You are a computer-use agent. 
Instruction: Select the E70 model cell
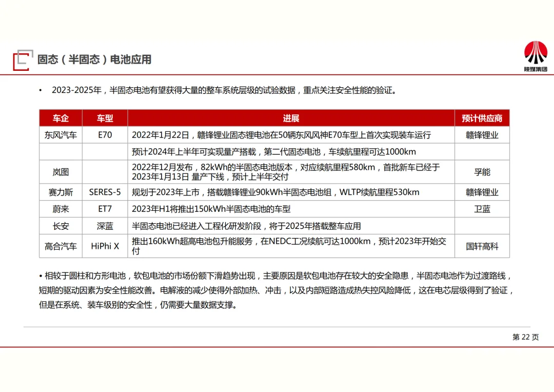(105, 135)
